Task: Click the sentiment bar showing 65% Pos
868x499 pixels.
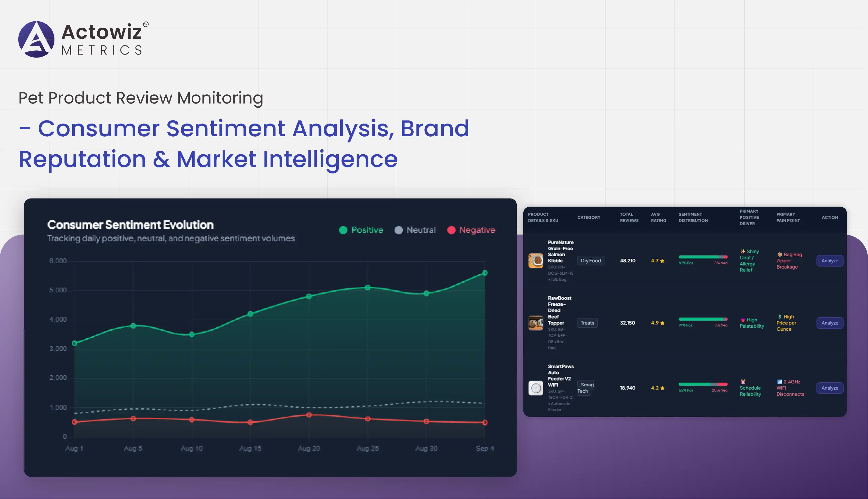Action: point(703,384)
